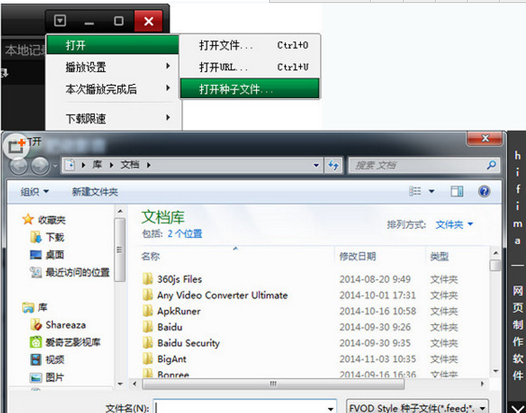
Task: Click the date 2014-10-16 10:58
Action: click(x=377, y=311)
